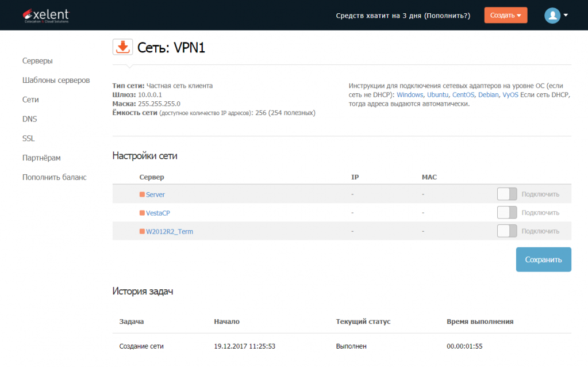Open the Ubuntu instructions link
Screen dimensions: 588x367
click(437, 95)
